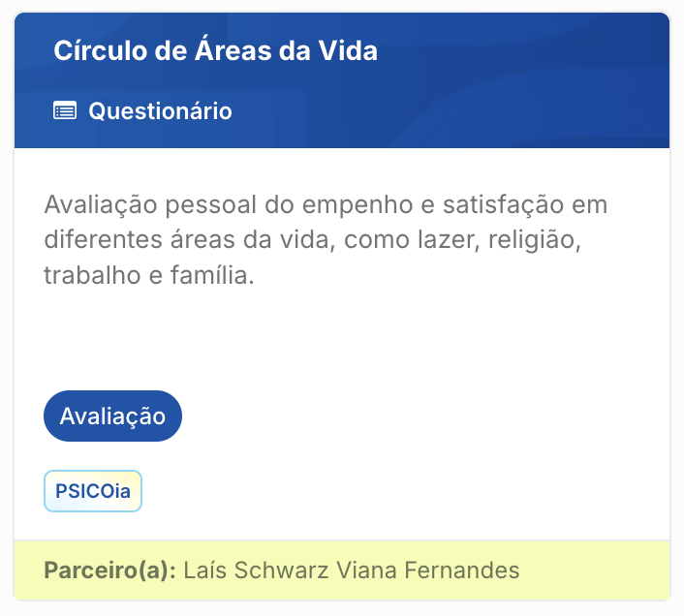Click the "Questionário" type label

pyautogui.click(x=160, y=111)
